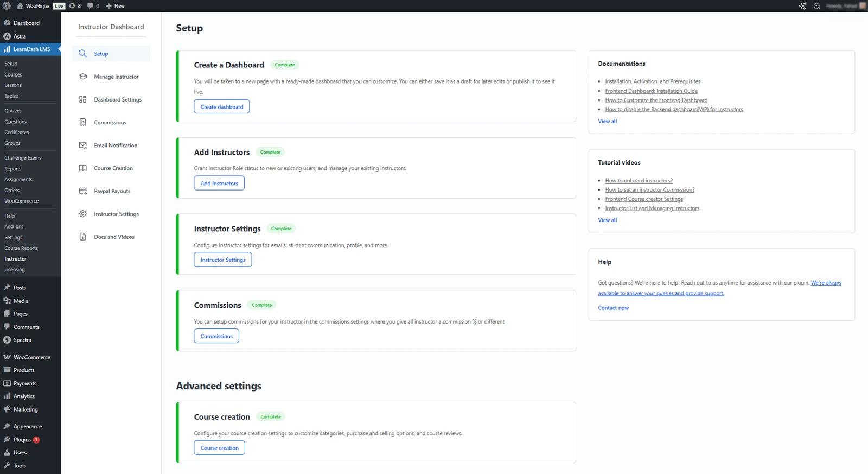Click the support availability link in Help

tap(719, 288)
